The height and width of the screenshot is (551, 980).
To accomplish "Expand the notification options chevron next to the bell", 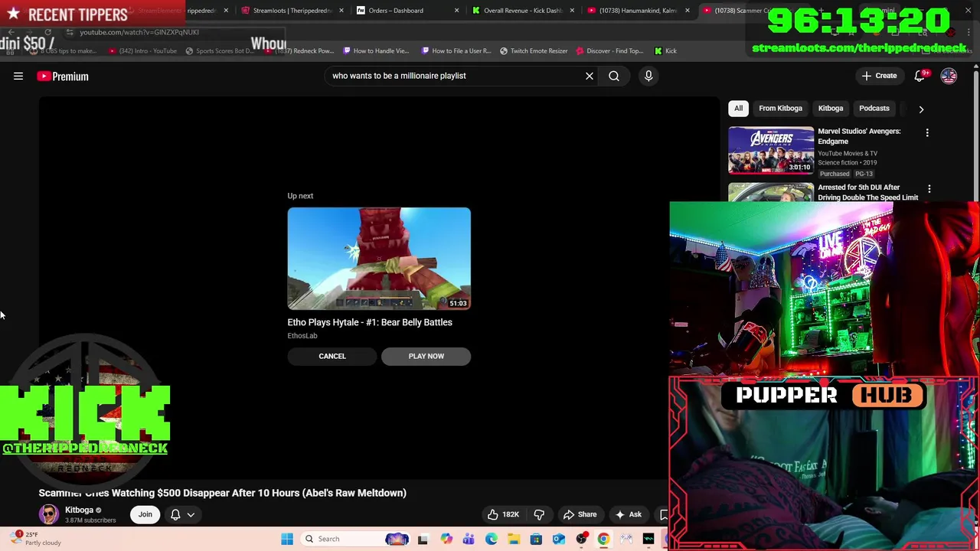I will click(x=191, y=514).
